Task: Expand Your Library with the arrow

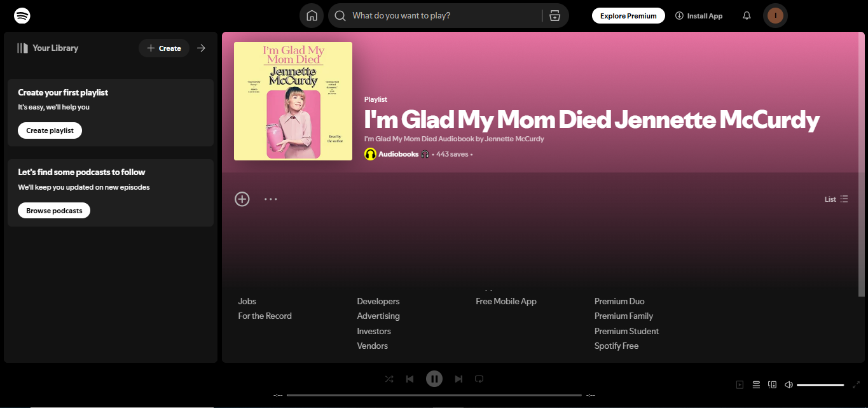Action: [201, 48]
